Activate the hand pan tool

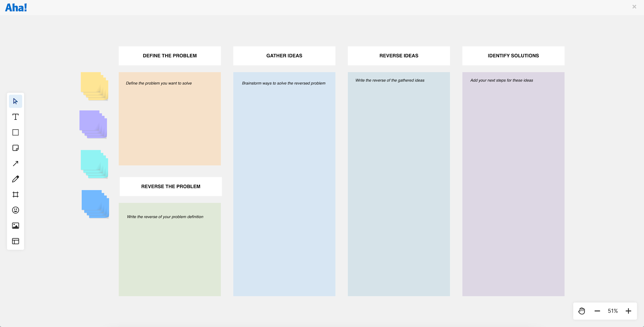pos(582,311)
